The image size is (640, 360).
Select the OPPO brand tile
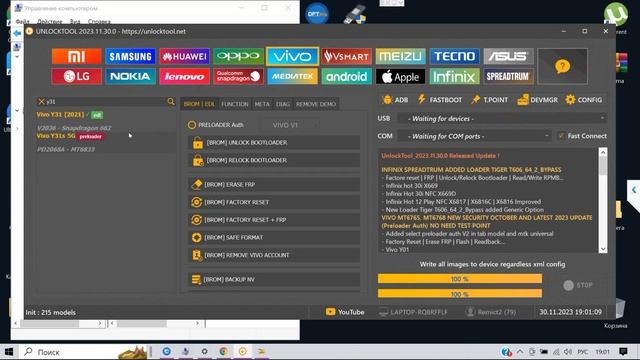(x=238, y=56)
